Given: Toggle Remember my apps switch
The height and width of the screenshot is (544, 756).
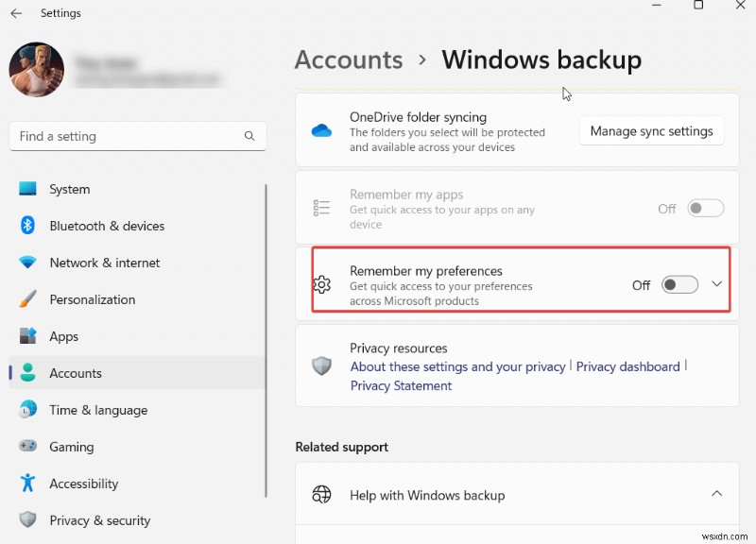Looking at the screenshot, I should pos(705,208).
